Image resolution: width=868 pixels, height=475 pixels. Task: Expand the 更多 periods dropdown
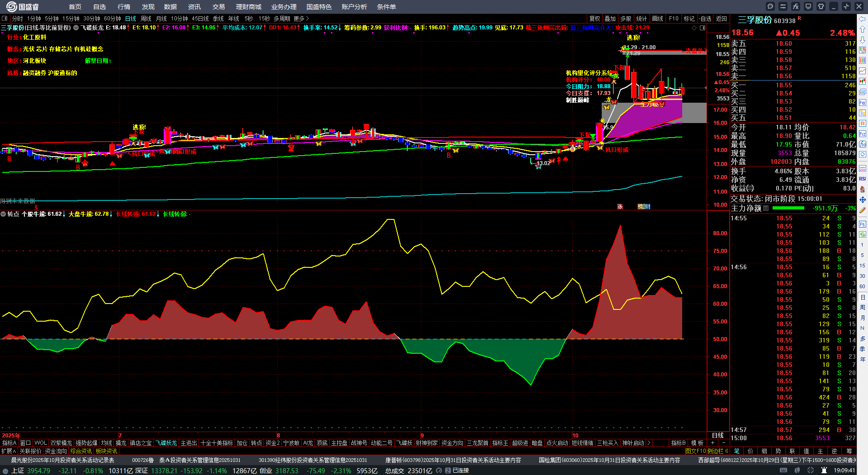point(302,19)
